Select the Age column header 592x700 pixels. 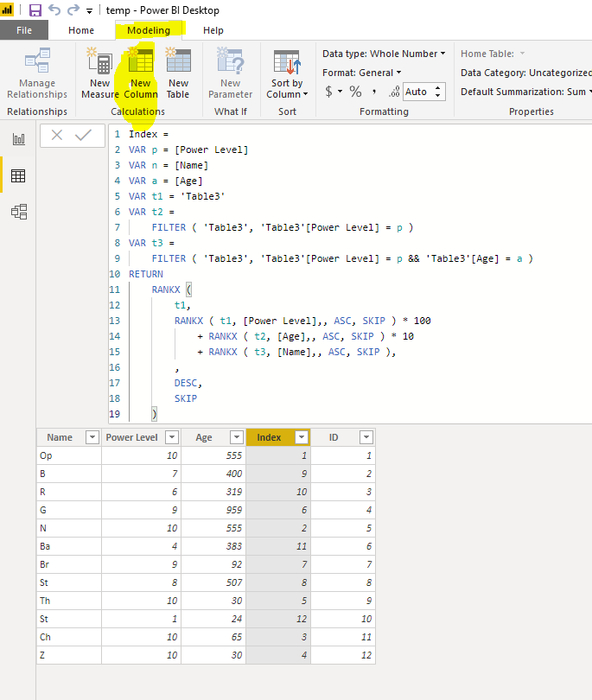[204, 437]
